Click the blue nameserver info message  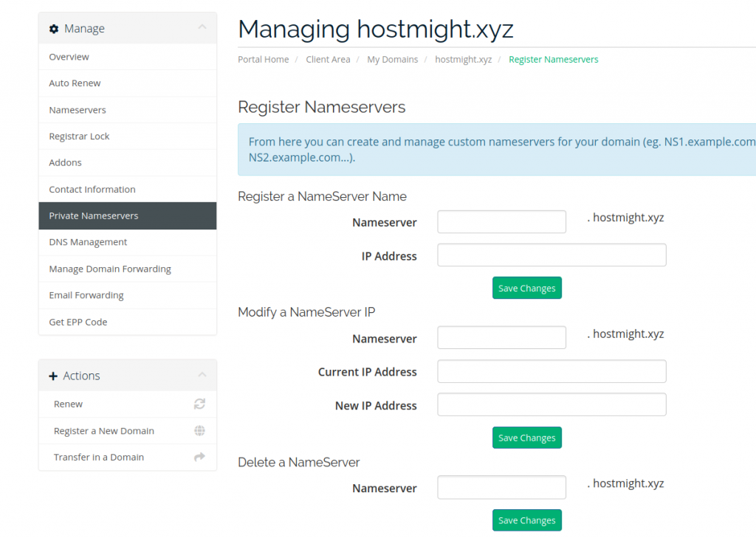[x=497, y=149]
